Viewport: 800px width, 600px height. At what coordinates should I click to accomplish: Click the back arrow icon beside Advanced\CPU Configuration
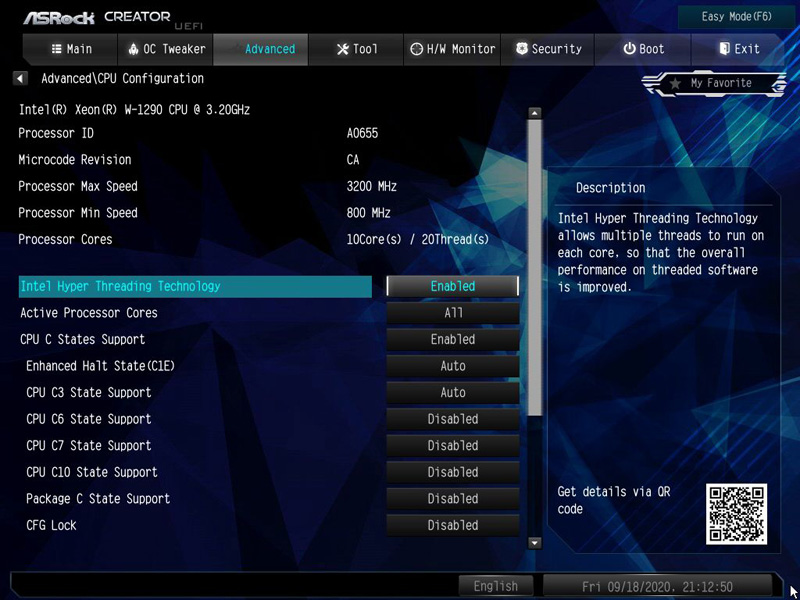click(x=20, y=79)
